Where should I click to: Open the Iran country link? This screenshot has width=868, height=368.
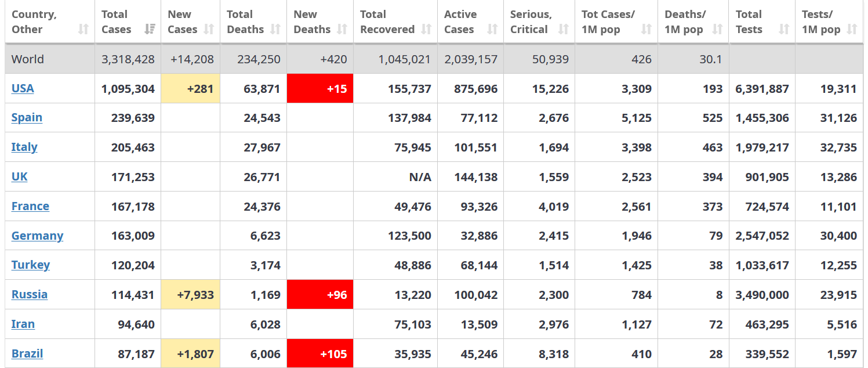tap(23, 324)
